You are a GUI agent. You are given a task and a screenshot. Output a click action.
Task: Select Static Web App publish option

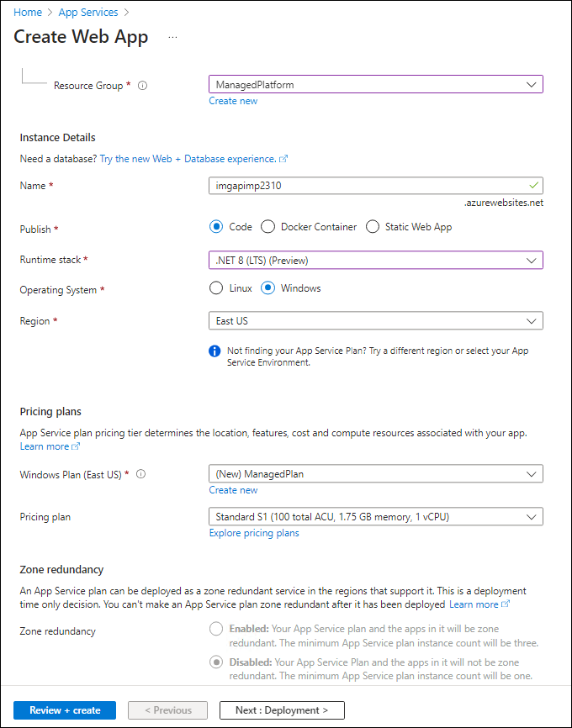[372, 226]
